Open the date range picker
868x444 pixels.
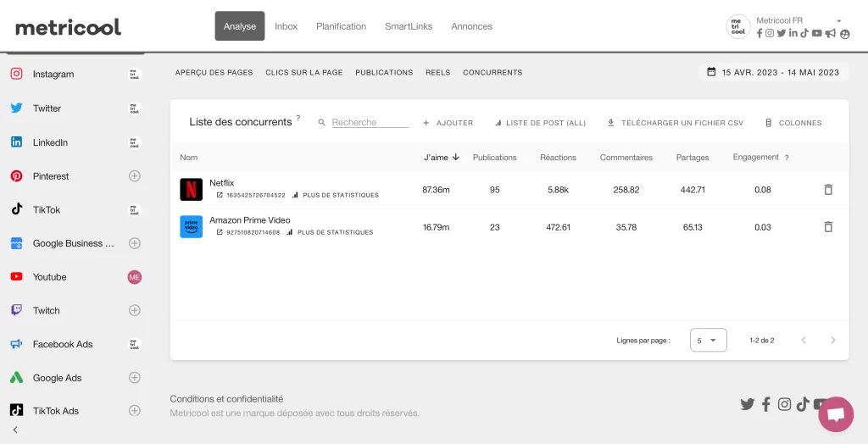coord(772,72)
